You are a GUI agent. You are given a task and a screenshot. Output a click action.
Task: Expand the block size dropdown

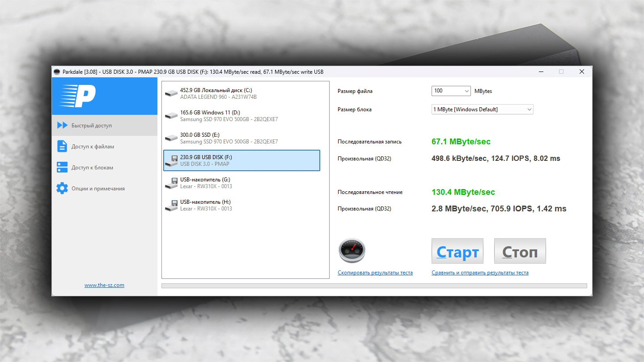click(x=483, y=109)
